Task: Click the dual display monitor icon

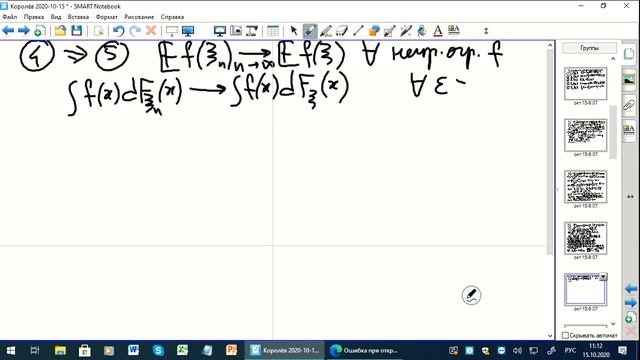Action: (x=220, y=31)
